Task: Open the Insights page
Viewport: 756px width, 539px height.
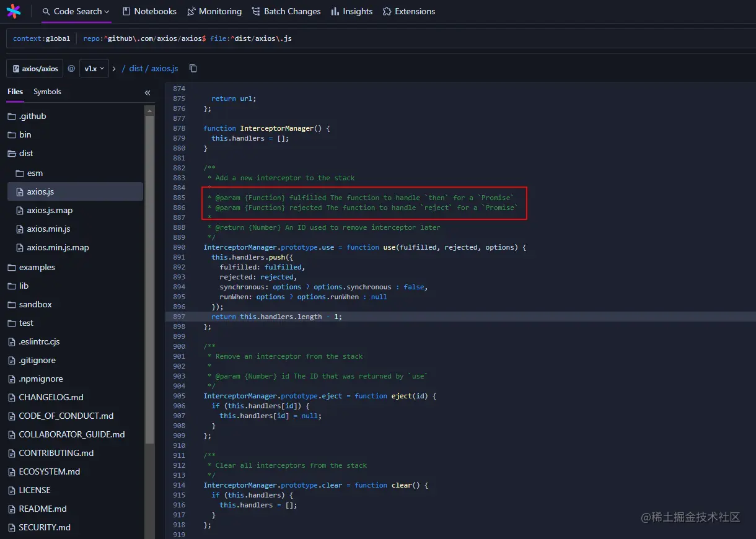Action: (352, 11)
